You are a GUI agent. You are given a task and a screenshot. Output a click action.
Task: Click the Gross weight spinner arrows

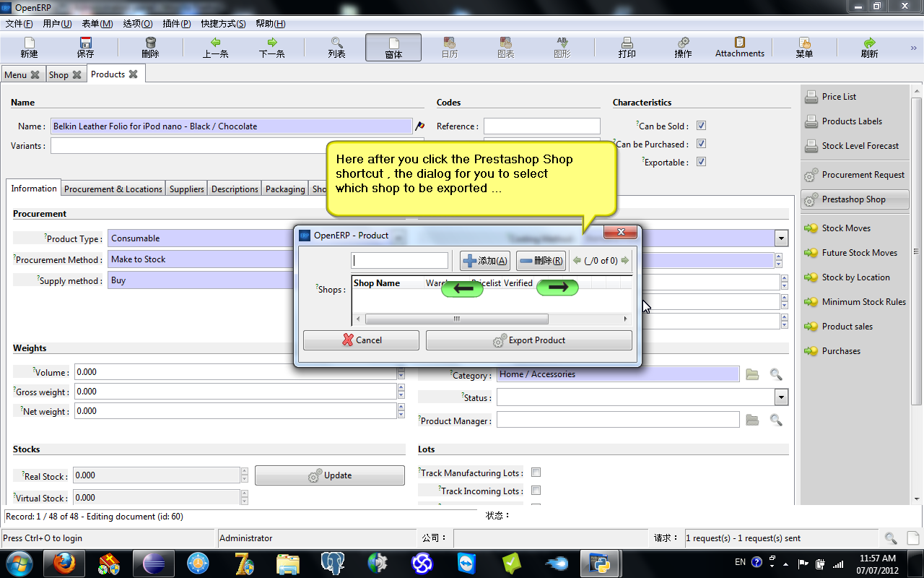[401, 392]
